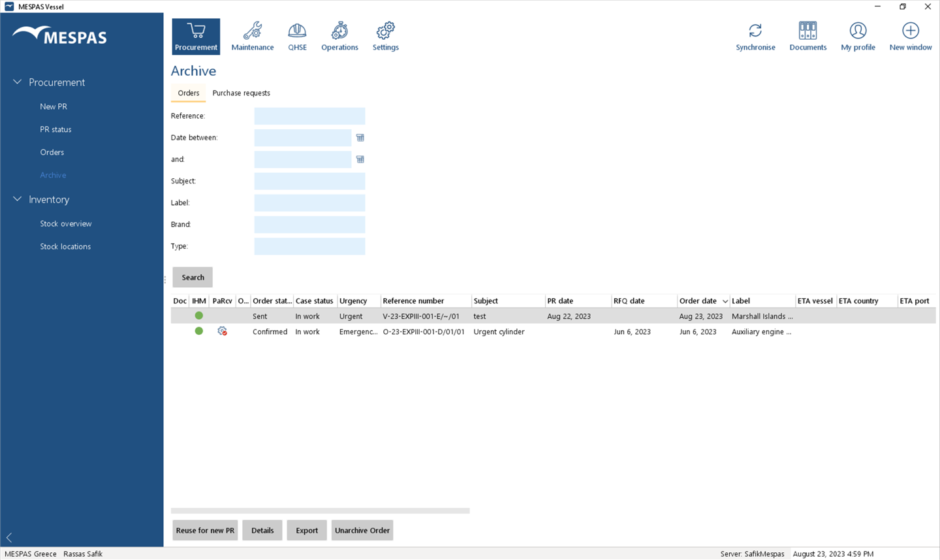Focus the Type input field
Image resolution: width=940 pixels, height=560 pixels.
(309, 246)
